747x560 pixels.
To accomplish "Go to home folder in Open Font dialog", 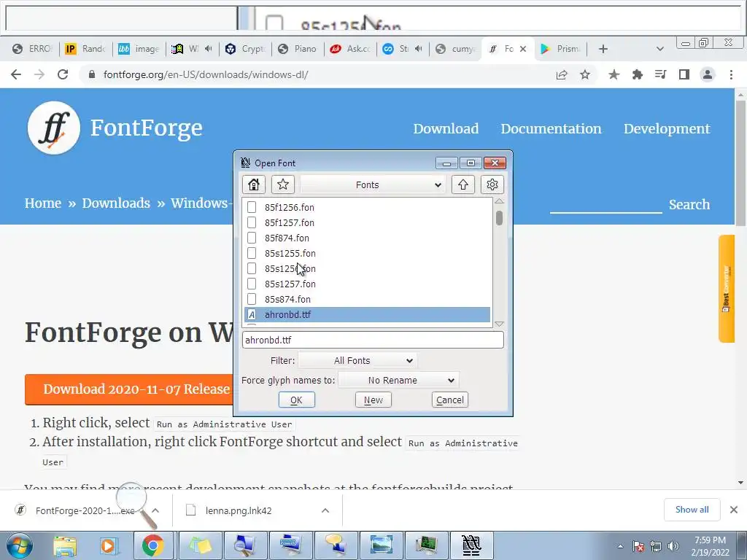I will point(253,184).
